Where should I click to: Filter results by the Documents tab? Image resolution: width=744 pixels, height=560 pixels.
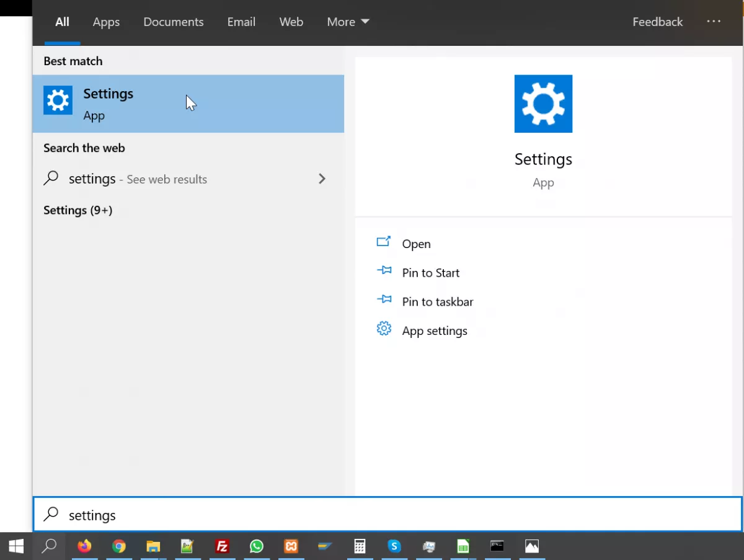(174, 22)
